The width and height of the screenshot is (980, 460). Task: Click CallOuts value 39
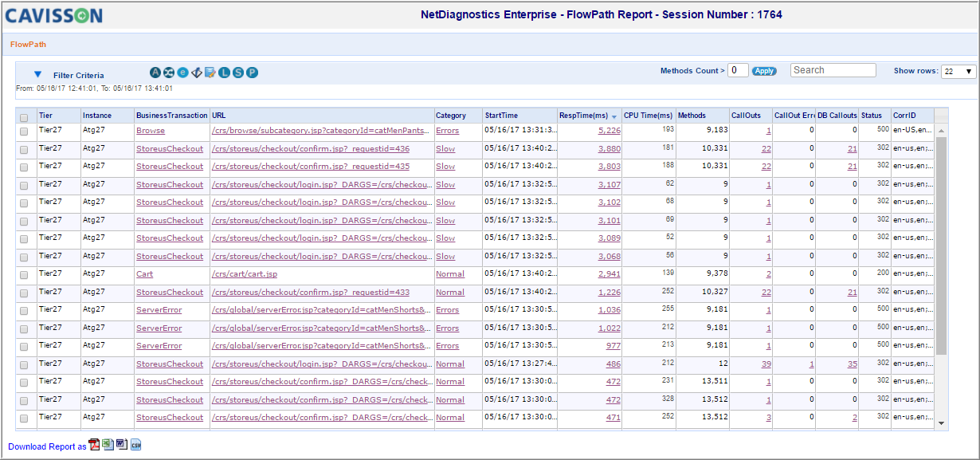click(766, 364)
